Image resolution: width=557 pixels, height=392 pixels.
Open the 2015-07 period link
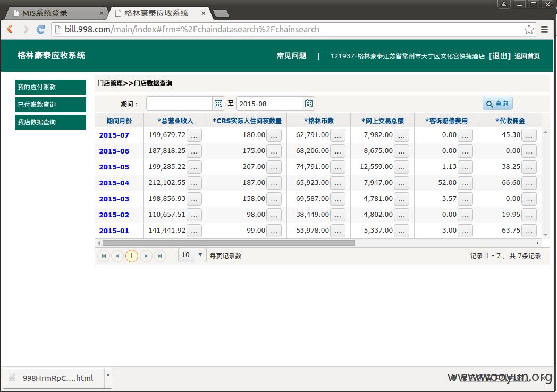point(114,135)
